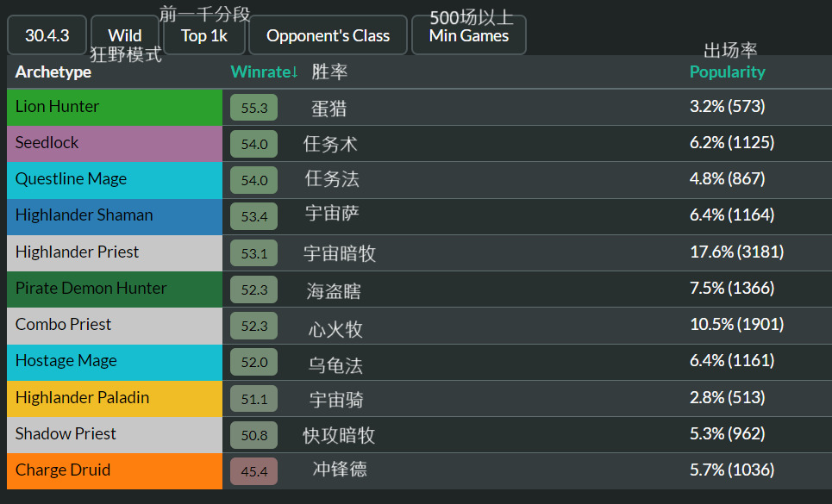Select Pirate Demon Hunter archetype
The height and width of the screenshot is (504, 832).
click(x=115, y=289)
